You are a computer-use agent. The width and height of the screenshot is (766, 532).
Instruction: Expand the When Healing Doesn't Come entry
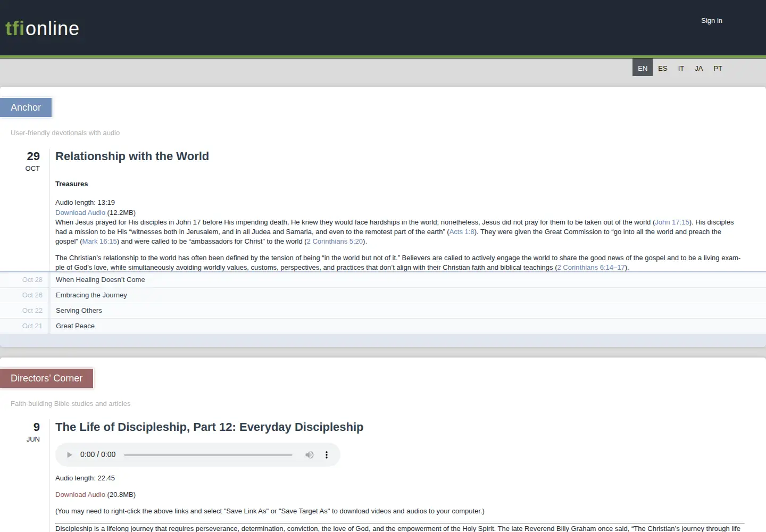[383, 280]
